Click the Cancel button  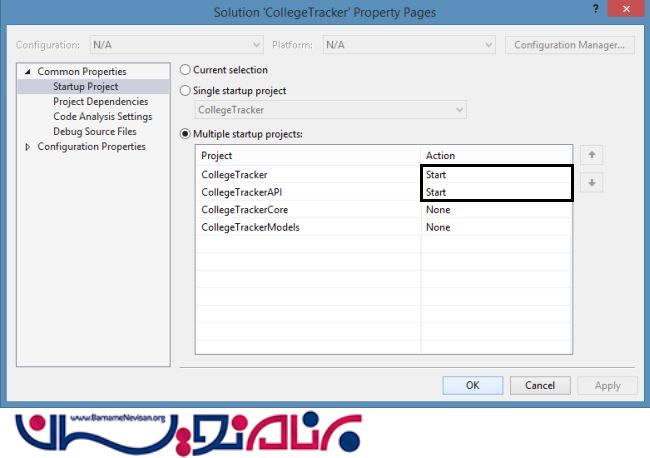[x=540, y=385]
